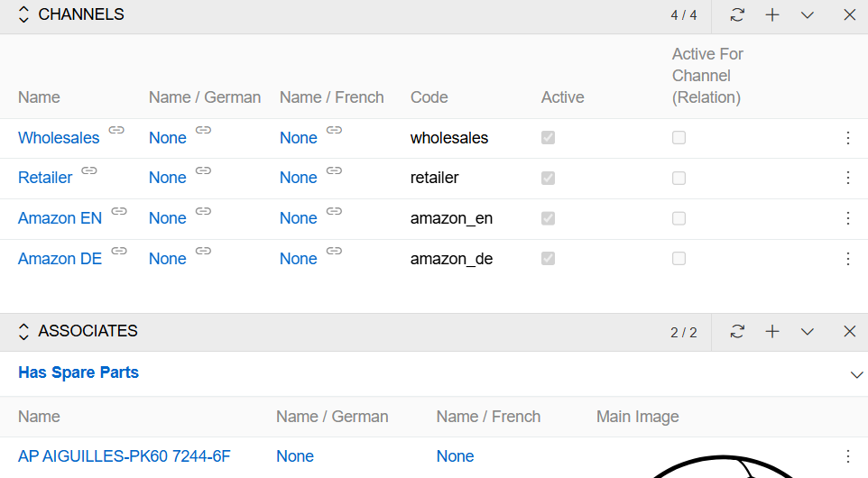The height and width of the screenshot is (478, 868).
Task: Click the Main Image column header
Action: (637, 417)
